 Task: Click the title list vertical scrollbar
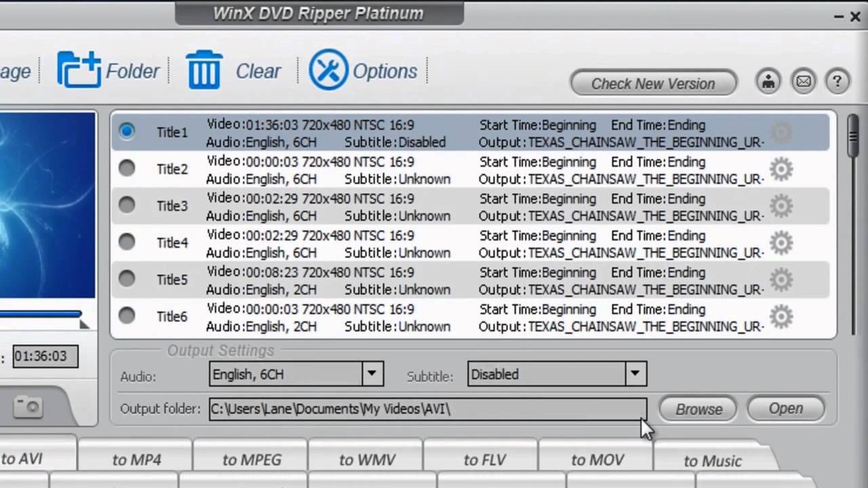853,224
